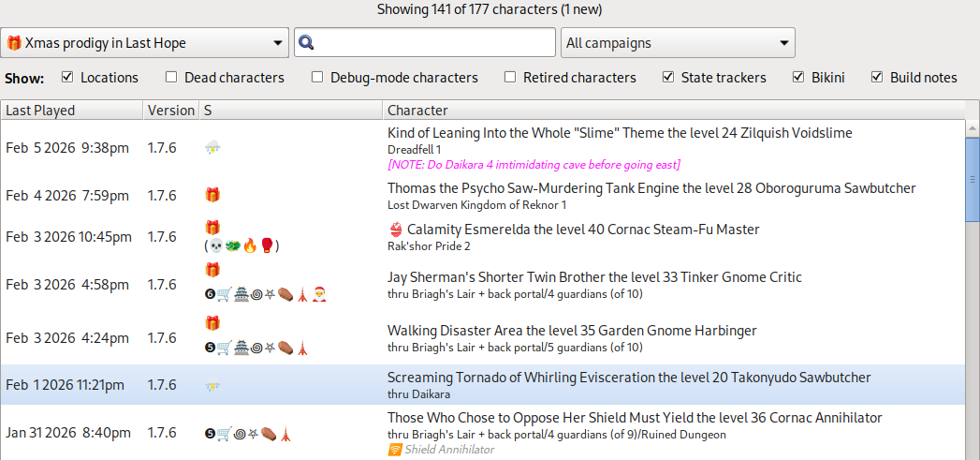The width and height of the screenshot is (980, 460).
Task: Click the Santa icon in the Tinker Gnome Critic row
Action: pyautogui.click(x=320, y=294)
